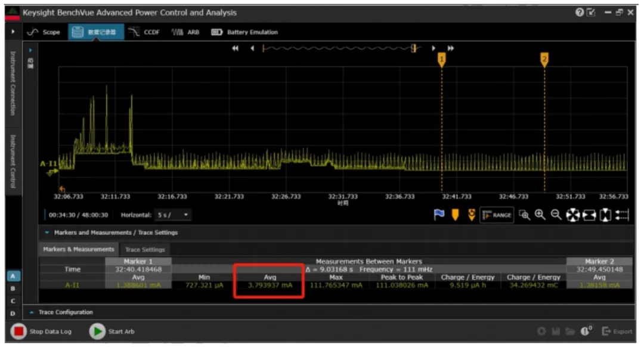This screenshot has width=644, height=347.
Task: Click the orange marker icon in toolbar
Action: pyautogui.click(x=455, y=215)
